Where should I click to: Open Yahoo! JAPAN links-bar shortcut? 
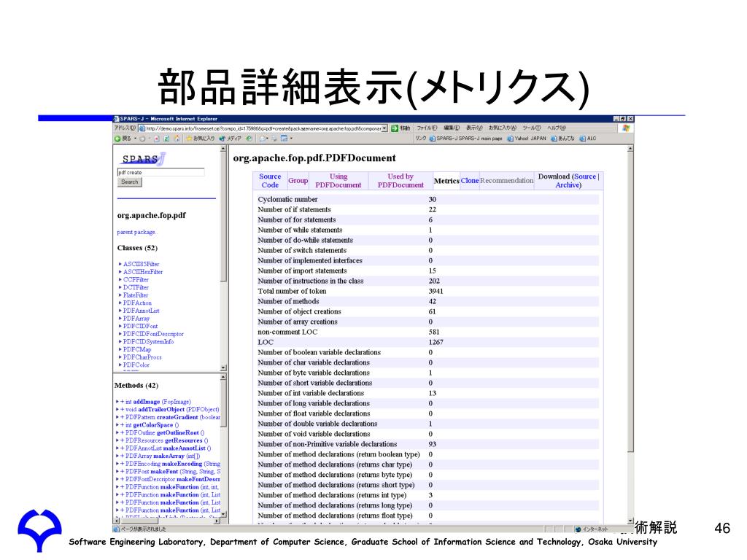527,139
